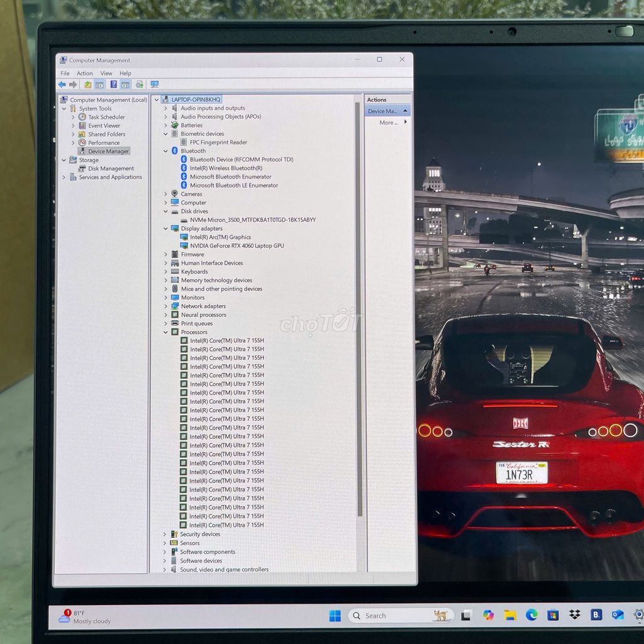Screen dimensions: 644x644
Task: Open File Explorer from the taskbar
Action: click(510, 615)
